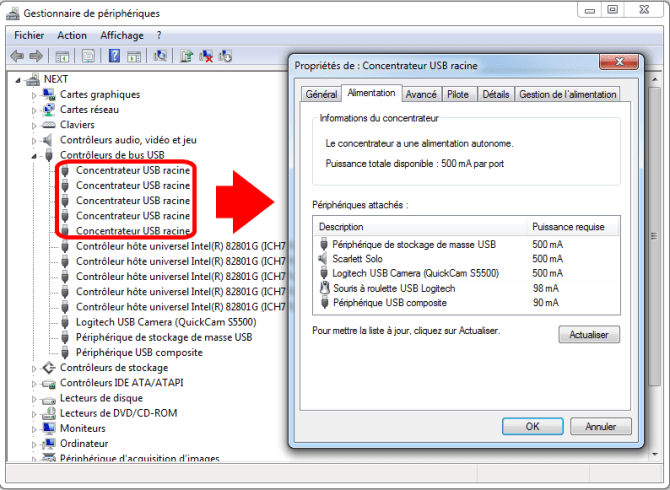Expand Ordinateur node
The image size is (670, 490).
(34, 444)
